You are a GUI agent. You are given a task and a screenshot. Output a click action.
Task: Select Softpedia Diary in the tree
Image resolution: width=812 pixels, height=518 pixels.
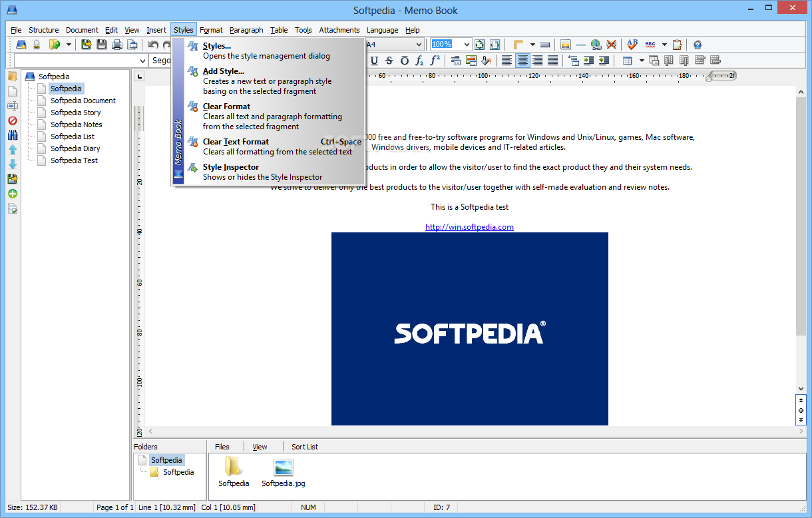(75, 148)
